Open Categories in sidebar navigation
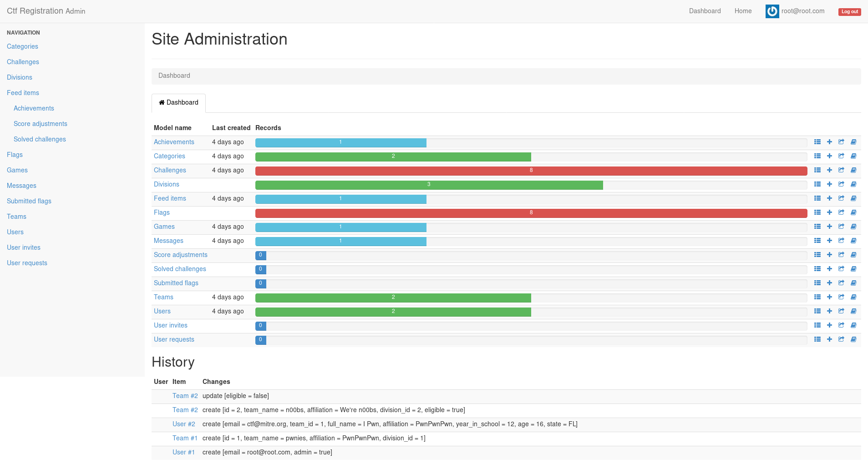Image resolution: width=868 pixels, height=469 pixels. (x=22, y=46)
